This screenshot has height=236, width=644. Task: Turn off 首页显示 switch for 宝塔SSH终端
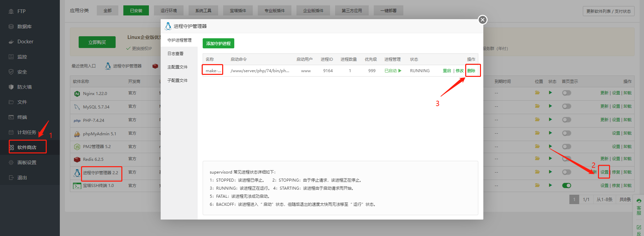coord(566,186)
